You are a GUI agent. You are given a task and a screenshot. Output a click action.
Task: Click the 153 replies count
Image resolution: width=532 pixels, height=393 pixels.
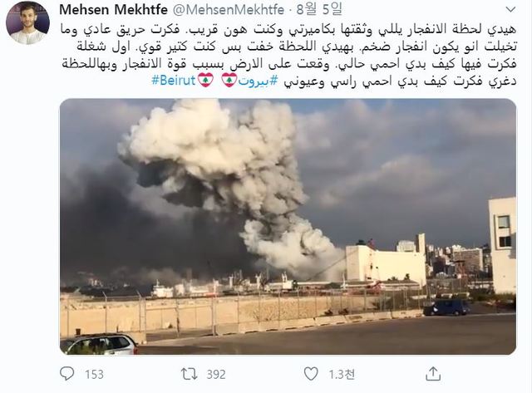click(x=94, y=375)
